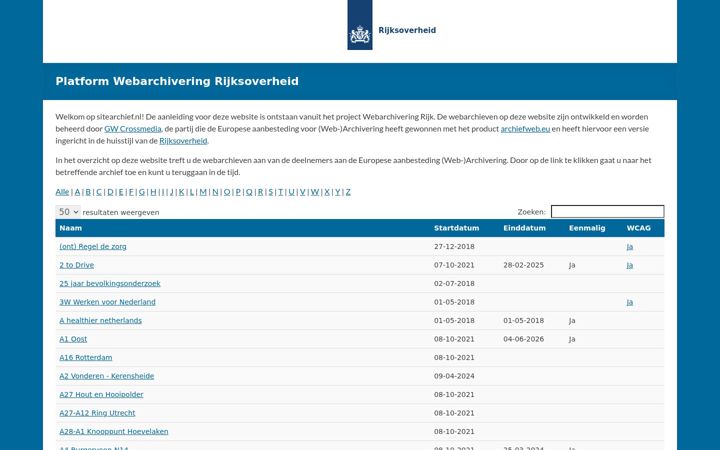Click the WCAG Ja link for 2 to Drive
Image resolution: width=720 pixels, height=450 pixels.
630,265
